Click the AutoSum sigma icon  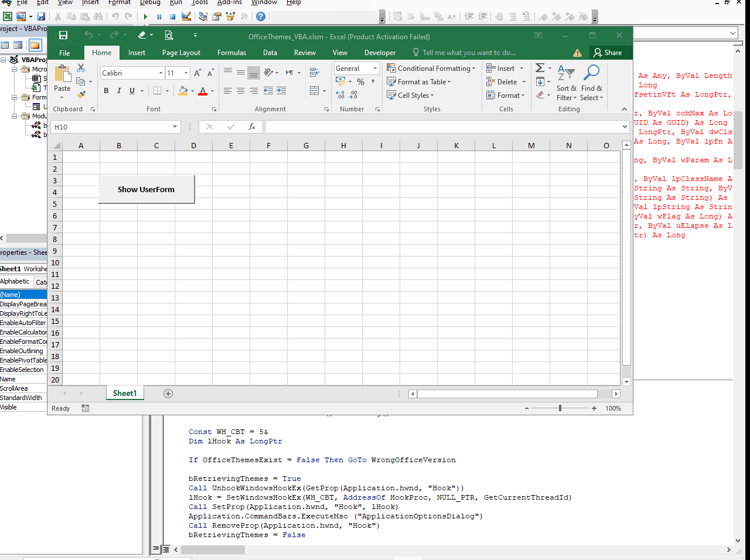540,68
